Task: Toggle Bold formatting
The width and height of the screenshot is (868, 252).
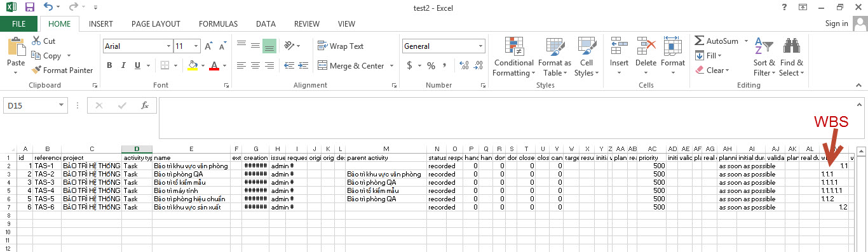Action: tap(109, 65)
